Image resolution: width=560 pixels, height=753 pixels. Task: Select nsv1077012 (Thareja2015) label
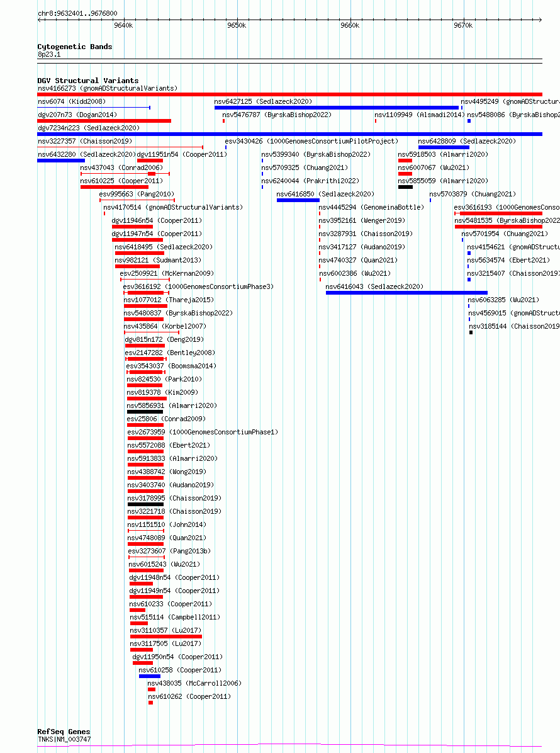coord(169,300)
